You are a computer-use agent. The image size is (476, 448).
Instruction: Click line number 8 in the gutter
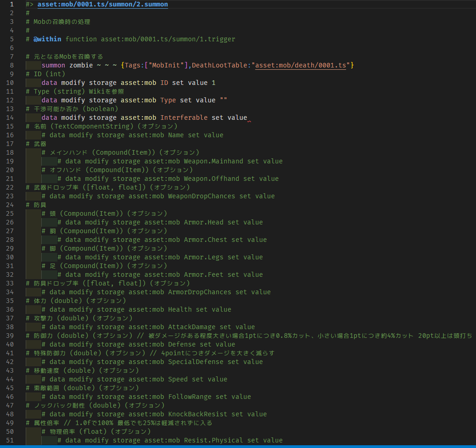tap(12, 65)
